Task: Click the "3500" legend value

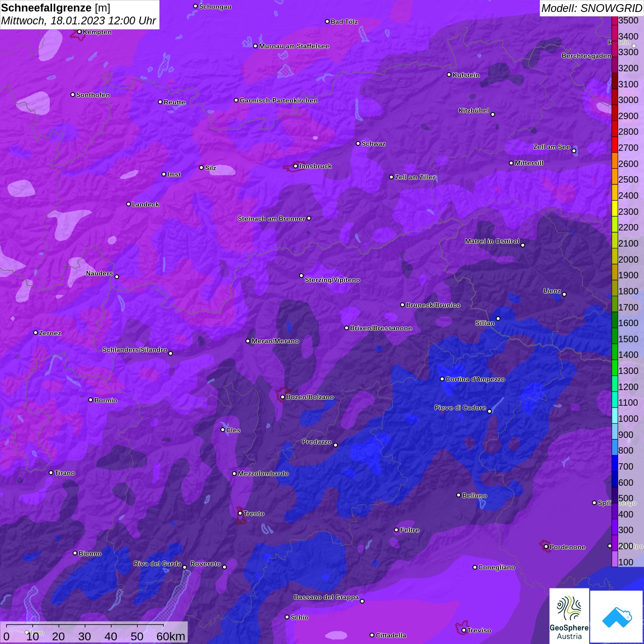Action: [628, 20]
